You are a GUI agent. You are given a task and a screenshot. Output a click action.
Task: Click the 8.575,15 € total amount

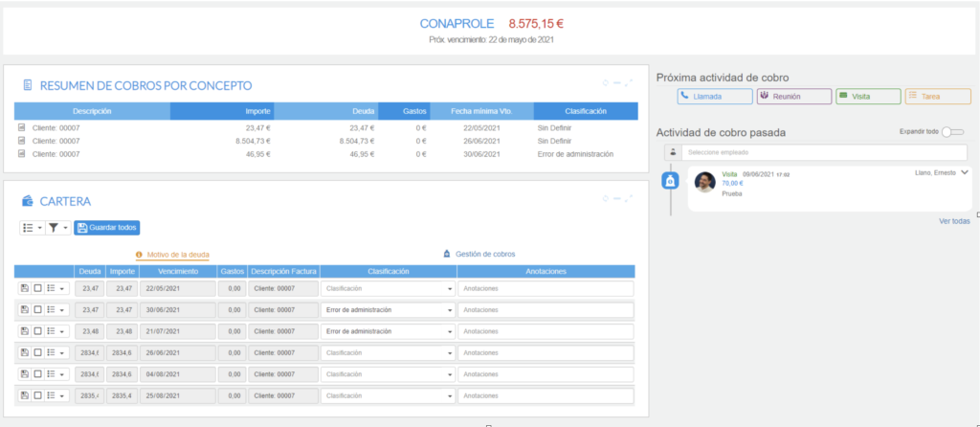click(x=536, y=24)
